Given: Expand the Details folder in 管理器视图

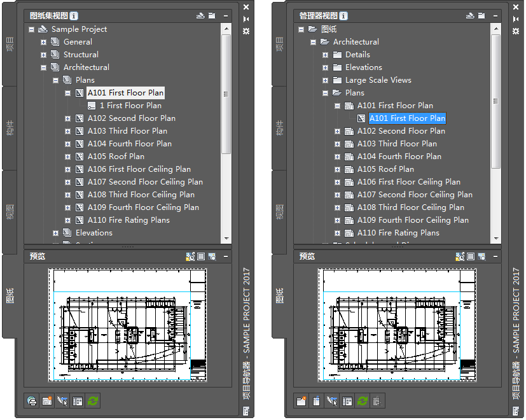Looking at the screenshot, I should click(x=326, y=55).
